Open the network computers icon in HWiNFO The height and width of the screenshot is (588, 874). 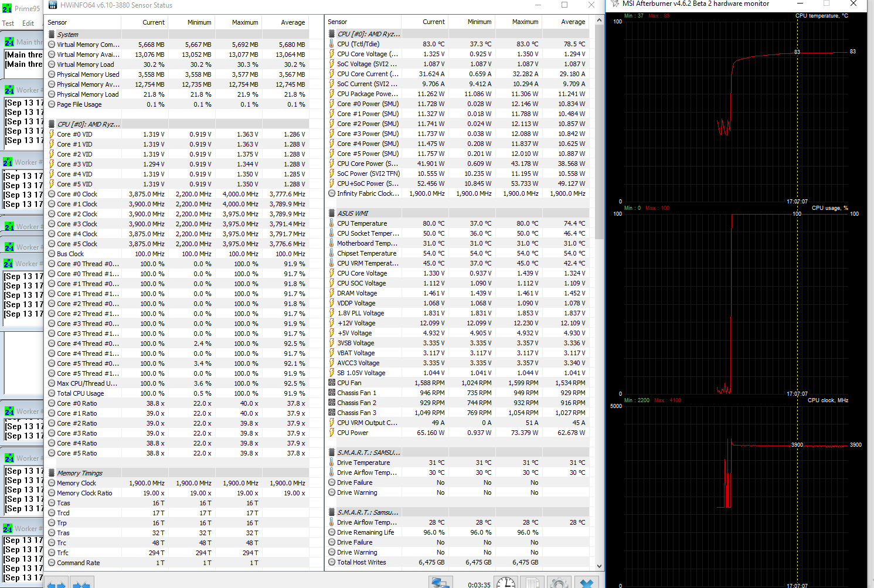tap(440, 582)
